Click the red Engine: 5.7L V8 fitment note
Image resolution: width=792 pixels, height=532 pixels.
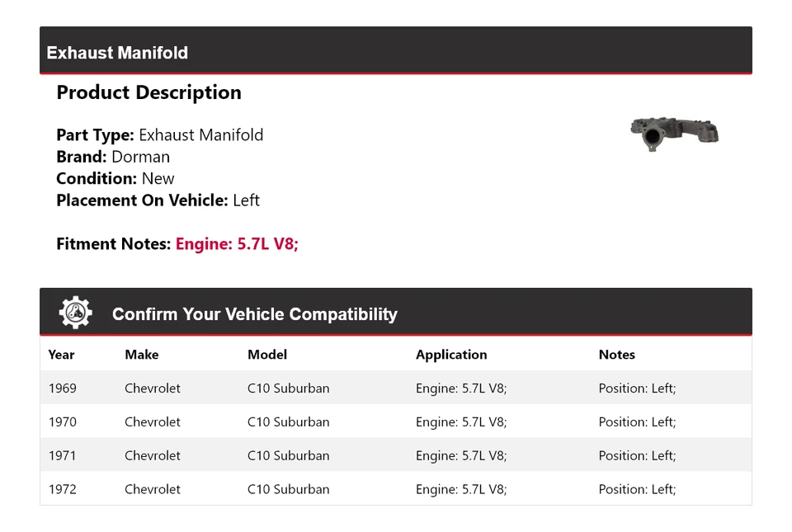[x=237, y=244]
